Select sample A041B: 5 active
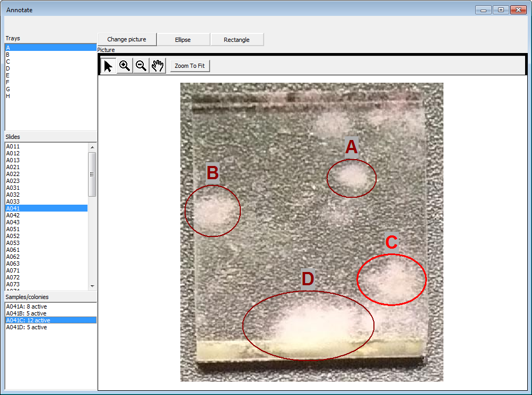 pyautogui.click(x=51, y=313)
